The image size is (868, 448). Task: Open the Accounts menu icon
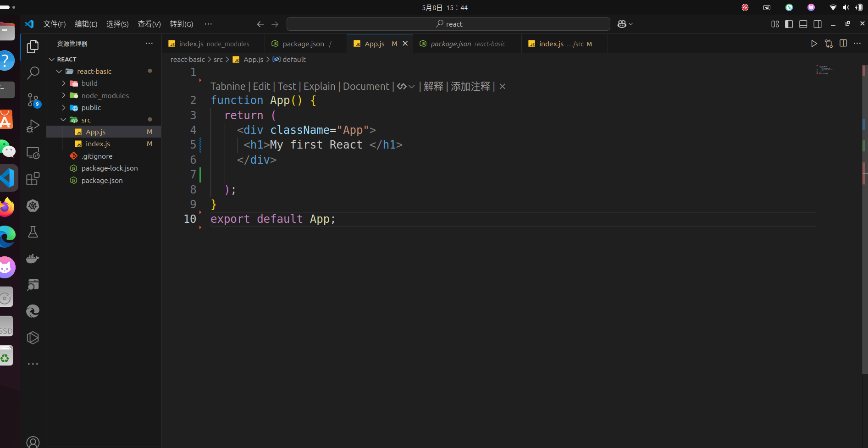click(x=33, y=442)
